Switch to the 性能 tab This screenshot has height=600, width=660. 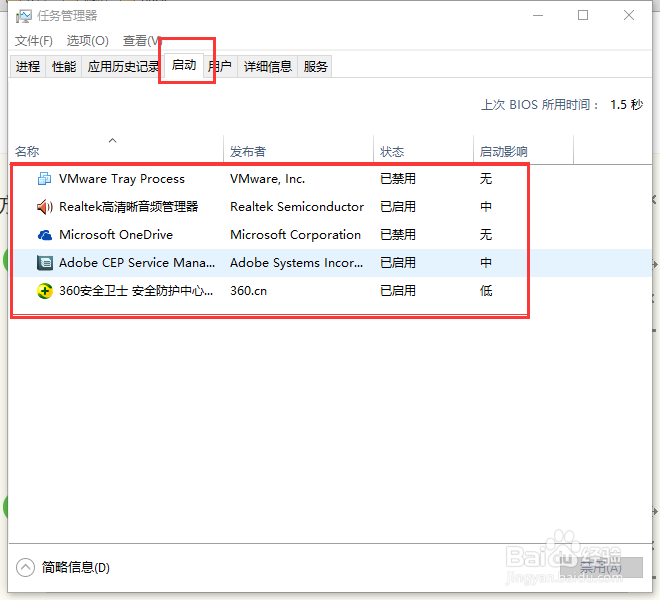click(64, 67)
